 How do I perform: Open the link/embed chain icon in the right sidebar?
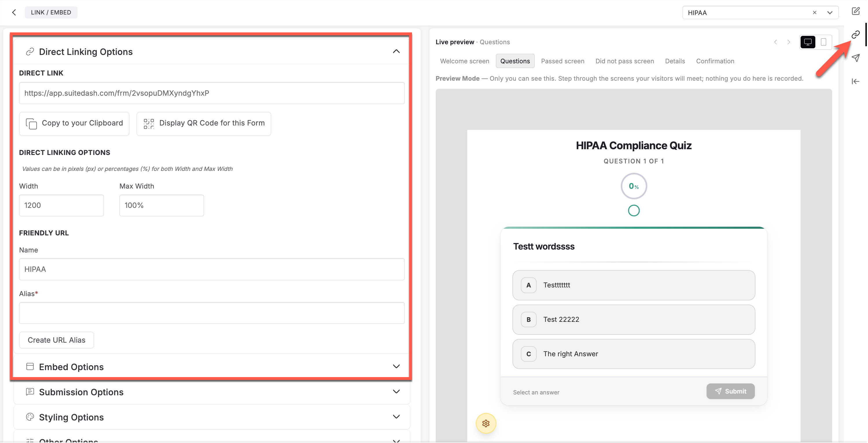click(856, 34)
